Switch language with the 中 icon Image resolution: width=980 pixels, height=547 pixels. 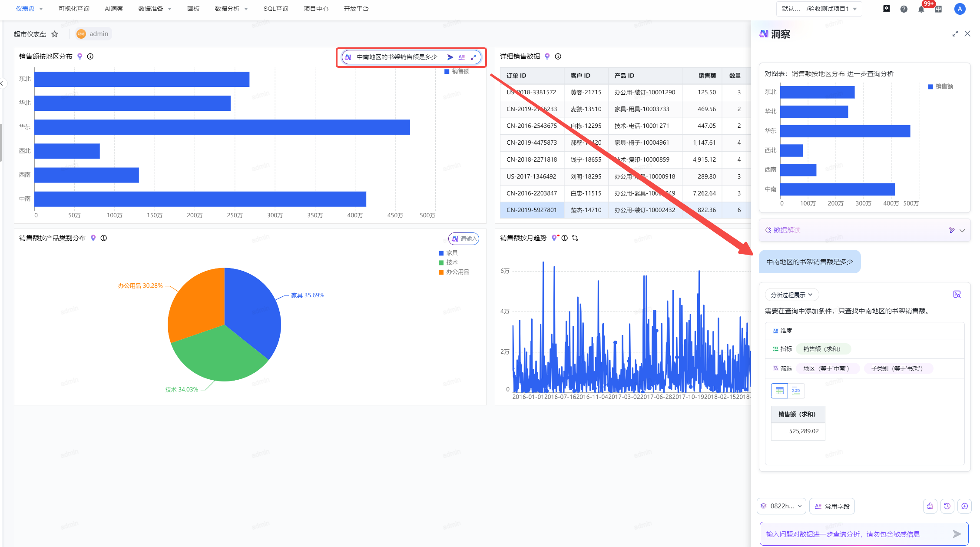(x=938, y=9)
